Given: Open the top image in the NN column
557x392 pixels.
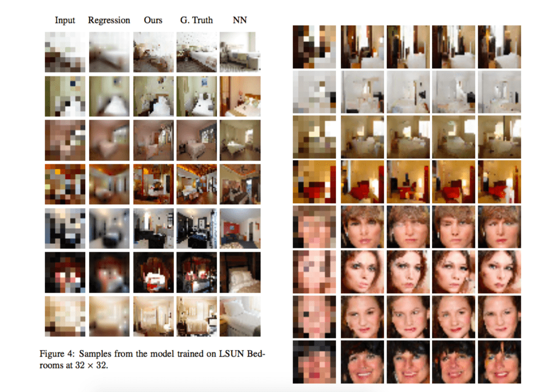Looking at the screenshot, I should [x=240, y=52].
